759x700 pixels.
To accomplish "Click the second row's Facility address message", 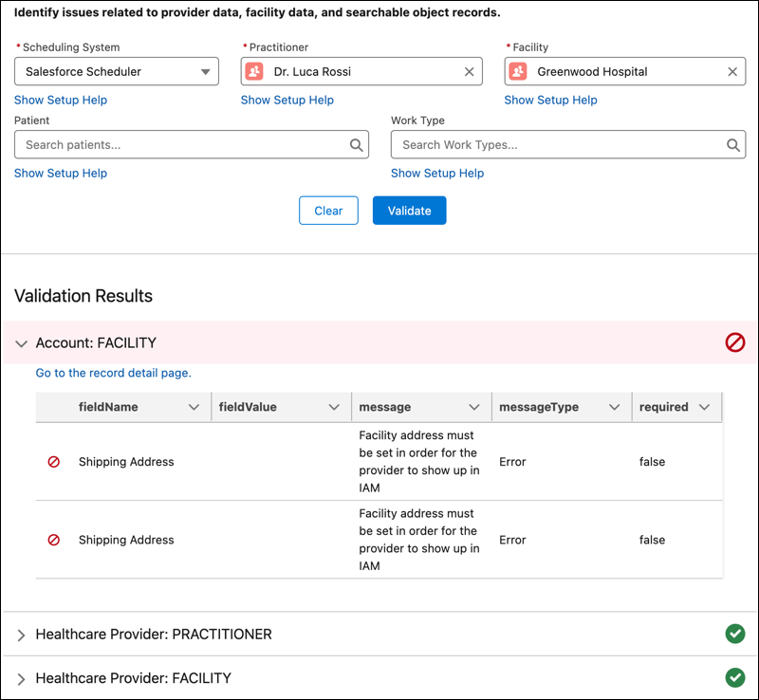I will coord(419,540).
